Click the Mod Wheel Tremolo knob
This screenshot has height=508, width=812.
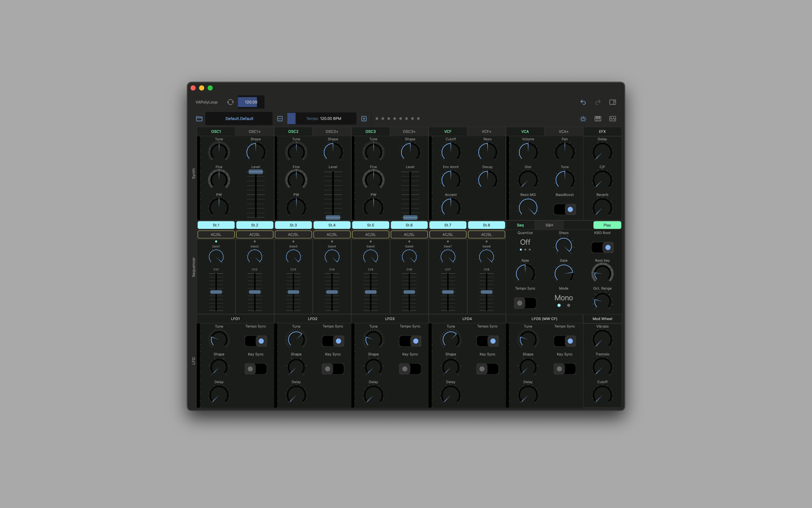tap(602, 367)
